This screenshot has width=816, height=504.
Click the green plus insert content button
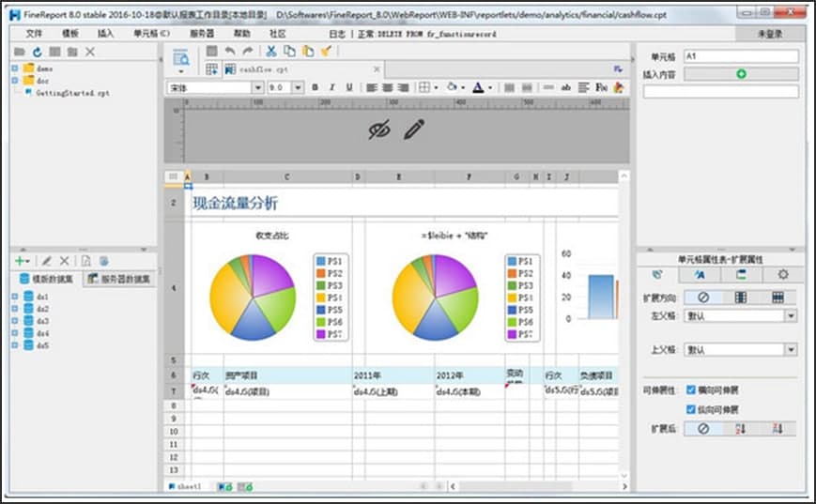(741, 74)
